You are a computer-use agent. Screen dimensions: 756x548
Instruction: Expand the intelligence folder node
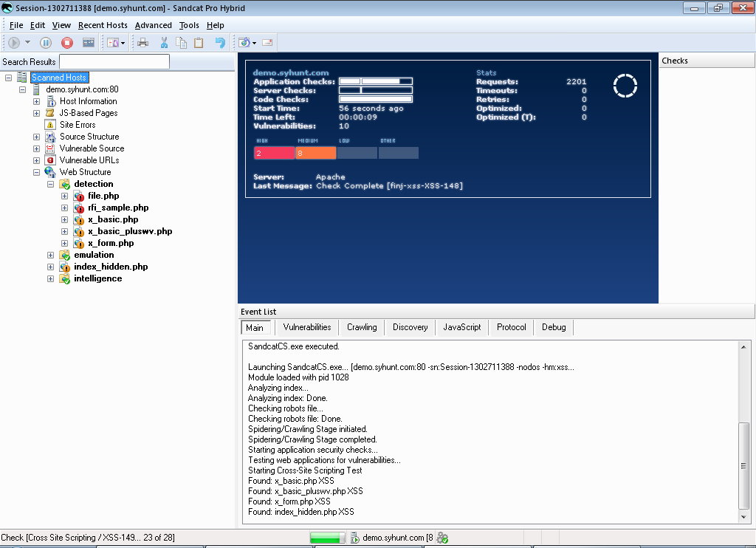pyautogui.click(x=50, y=279)
